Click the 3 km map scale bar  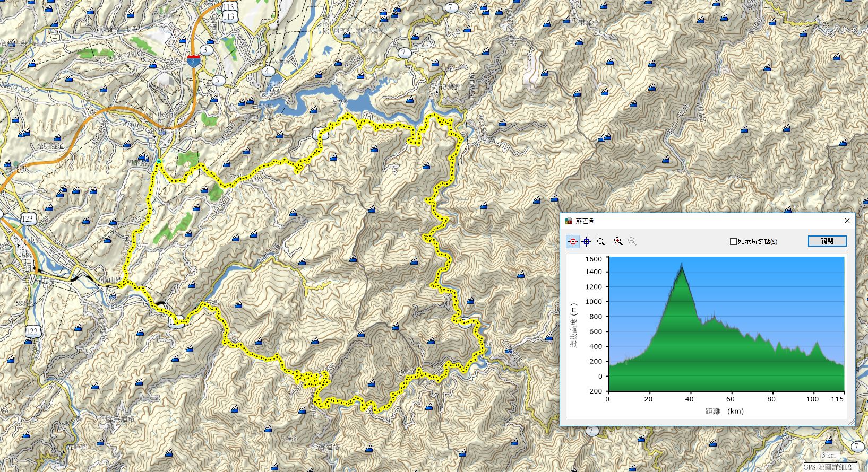coord(828,456)
